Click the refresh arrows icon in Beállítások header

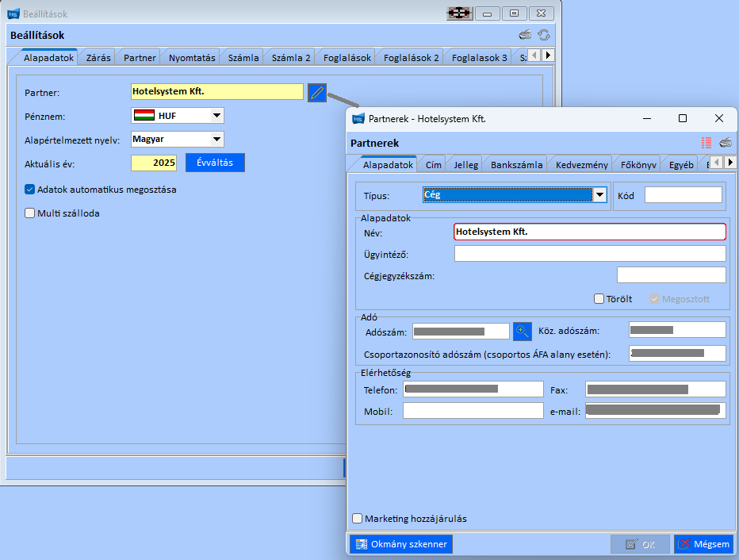pos(544,35)
